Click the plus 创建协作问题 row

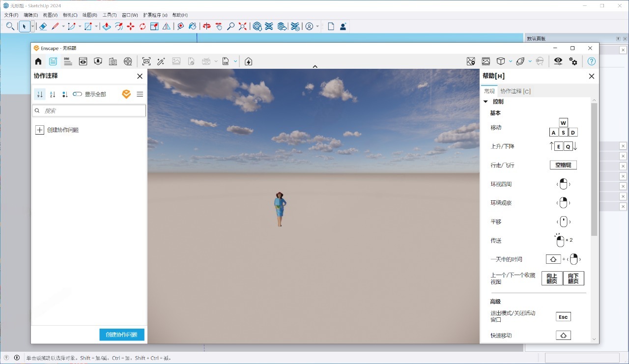click(x=57, y=130)
